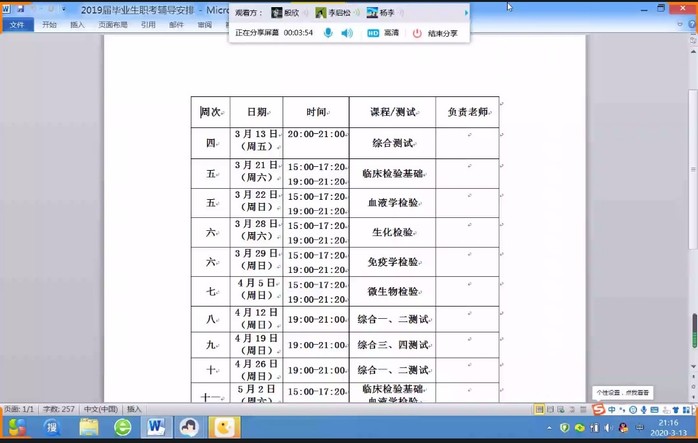Toggle HD quality (高清) for screen sharing
Image resolution: width=698 pixels, height=443 pixels.
point(381,33)
